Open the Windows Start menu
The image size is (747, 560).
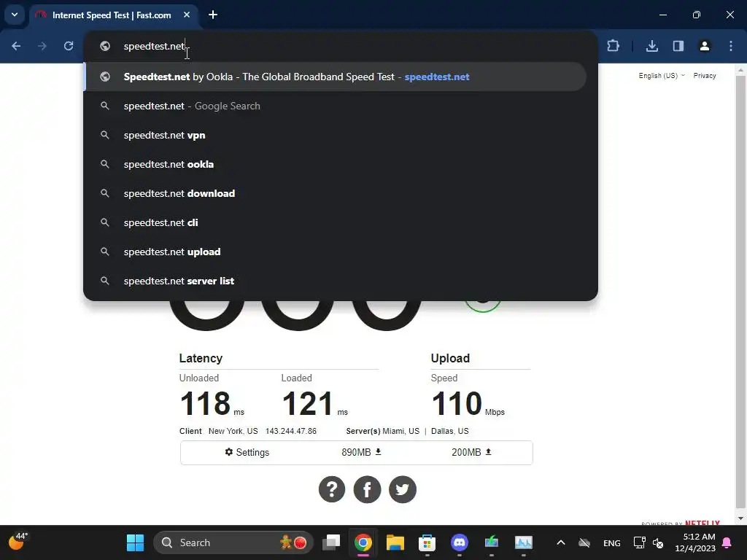pos(135,542)
